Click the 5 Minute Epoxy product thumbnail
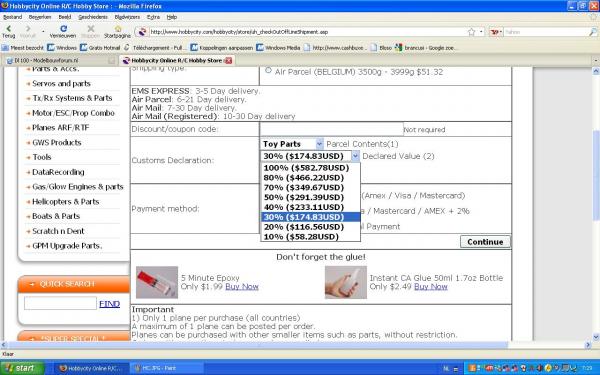This screenshot has height=375, width=600. (x=157, y=282)
